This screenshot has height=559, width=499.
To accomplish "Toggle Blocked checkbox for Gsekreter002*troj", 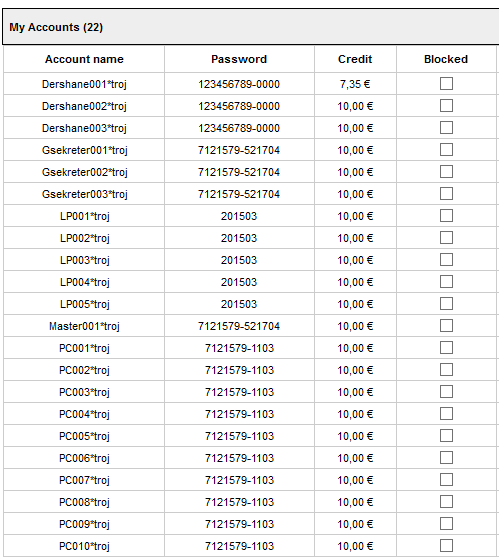I will pos(446,172).
